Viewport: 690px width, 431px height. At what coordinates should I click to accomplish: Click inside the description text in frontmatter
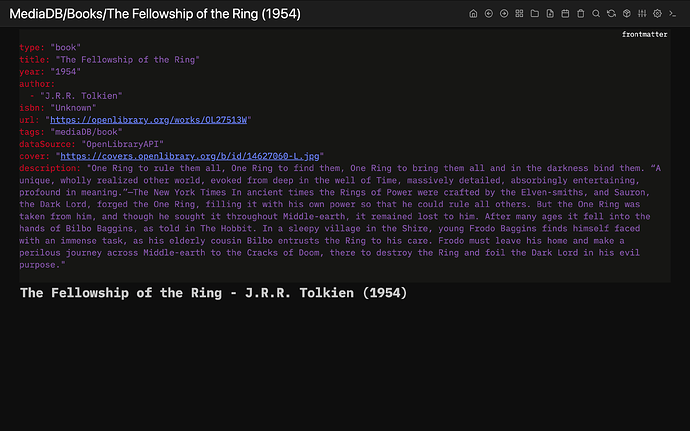pos(340,216)
